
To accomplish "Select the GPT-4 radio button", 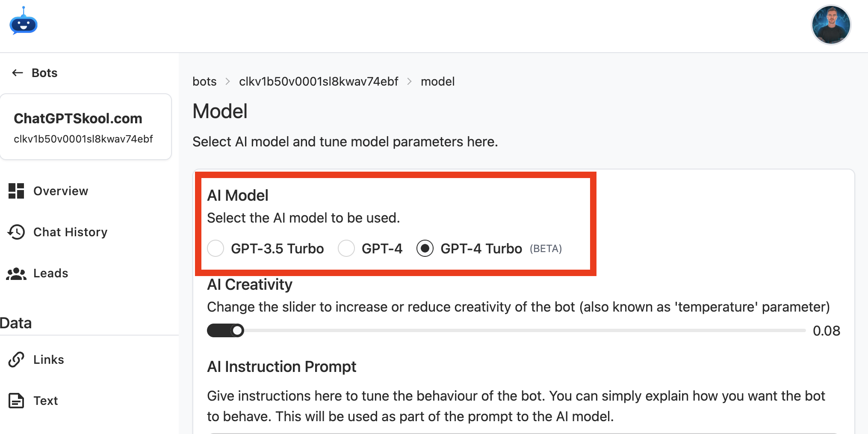I will pyautogui.click(x=346, y=248).
